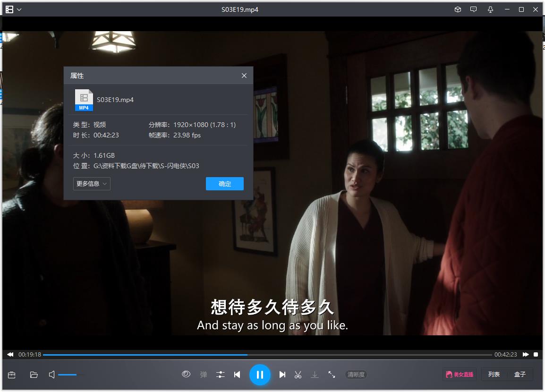Close the 属性 properties dialog

pos(244,76)
